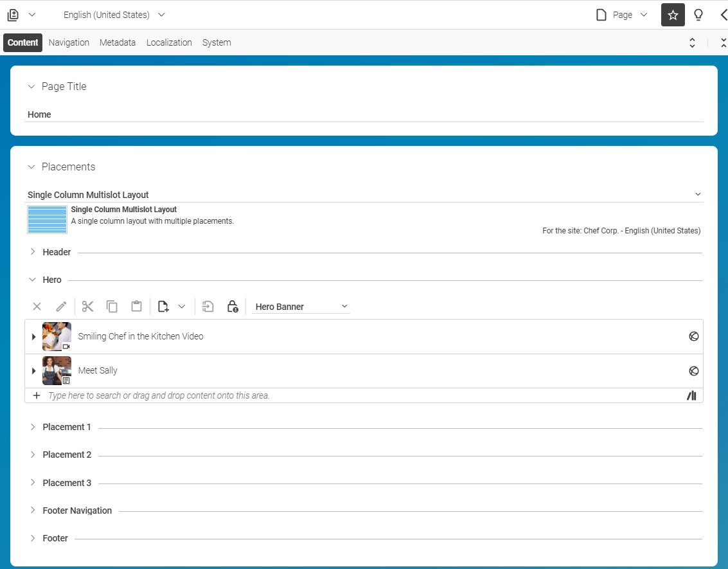This screenshot has height=569, width=728.
Task: Click the lock icon in the Hero toolbar
Action: 233,307
